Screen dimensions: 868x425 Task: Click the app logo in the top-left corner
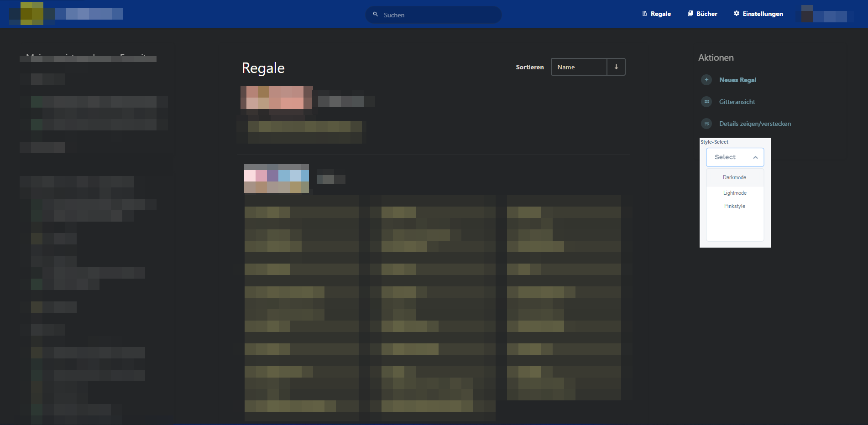(x=32, y=14)
